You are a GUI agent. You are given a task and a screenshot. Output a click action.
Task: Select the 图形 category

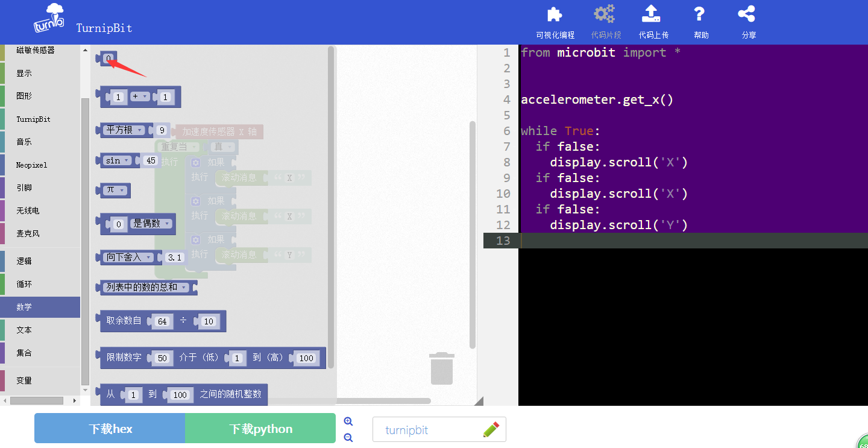click(40, 96)
